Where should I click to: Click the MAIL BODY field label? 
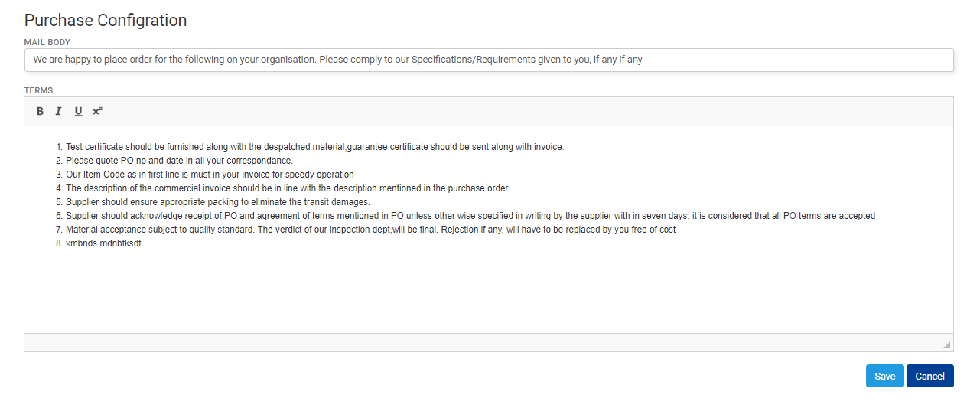click(47, 42)
